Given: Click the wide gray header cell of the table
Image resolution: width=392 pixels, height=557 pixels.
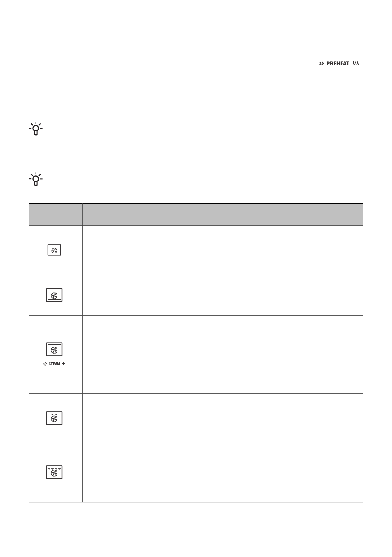Looking at the screenshot, I should (x=222, y=214).
